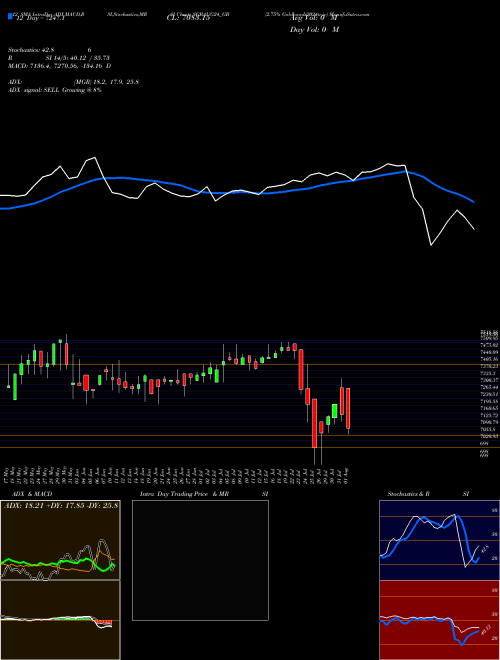Viewport: 500px width, 660px height.
Task: Click the 'ADX & MACD' panel title
Action: coord(32,494)
